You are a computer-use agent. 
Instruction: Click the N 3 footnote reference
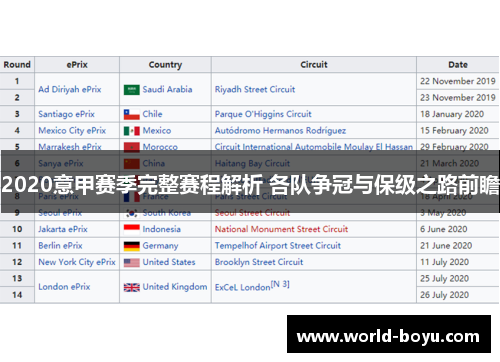(x=280, y=284)
